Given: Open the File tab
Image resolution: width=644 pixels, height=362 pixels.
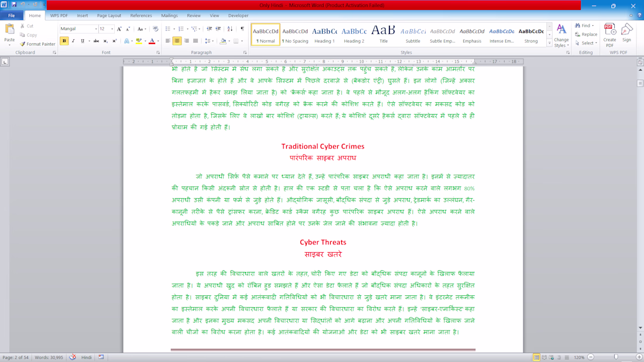Looking at the screenshot, I should [12, 16].
